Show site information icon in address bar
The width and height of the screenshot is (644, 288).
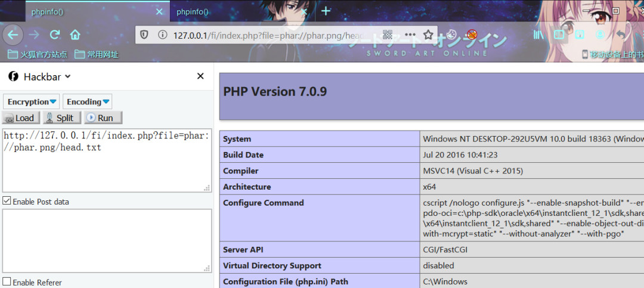[x=162, y=35]
